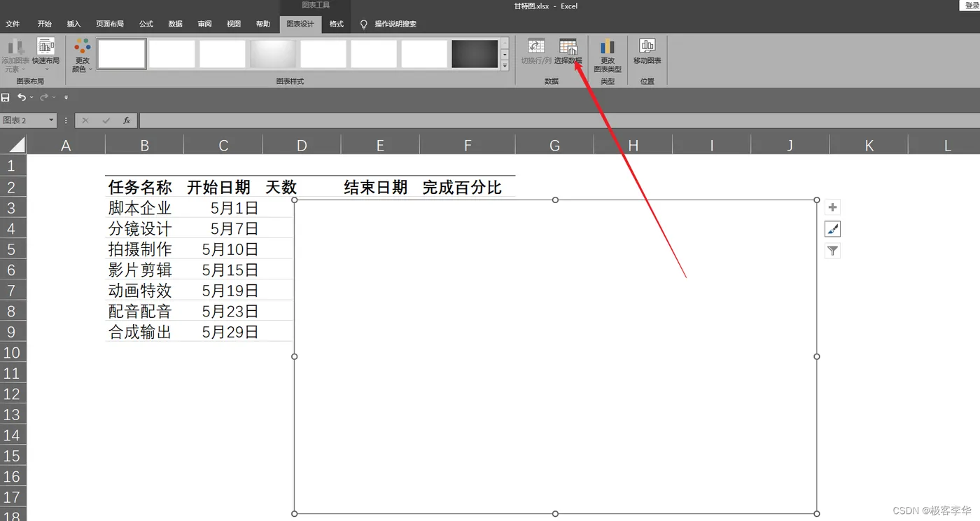Pick the gradient gray chart style thumbnail
Image resolution: width=980 pixels, height=521 pixels.
[x=273, y=54]
